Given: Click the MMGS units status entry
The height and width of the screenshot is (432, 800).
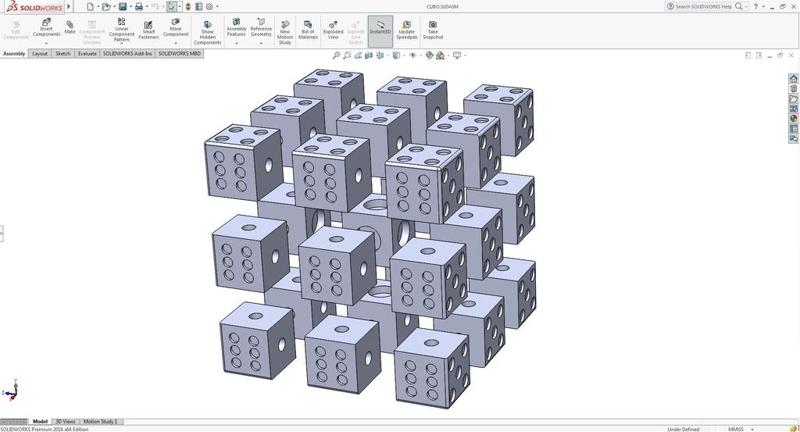Looking at the screenshot, I should point(736,429).
